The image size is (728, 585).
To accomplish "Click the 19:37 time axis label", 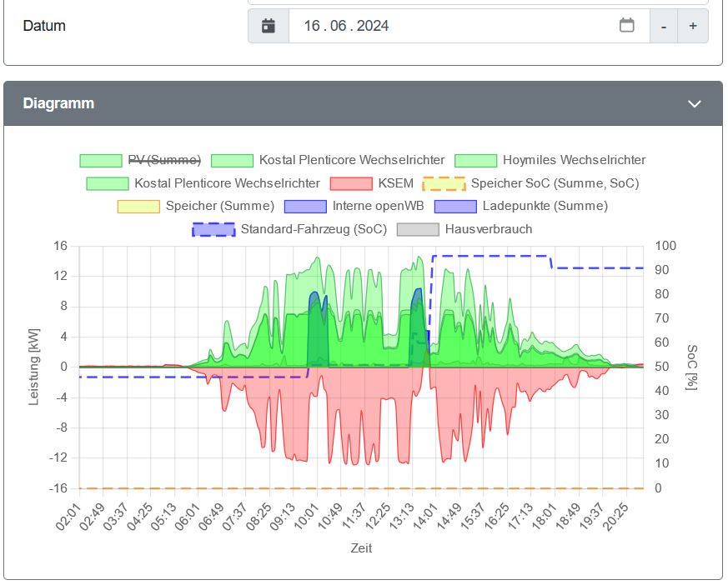I will tap(591, 517).
